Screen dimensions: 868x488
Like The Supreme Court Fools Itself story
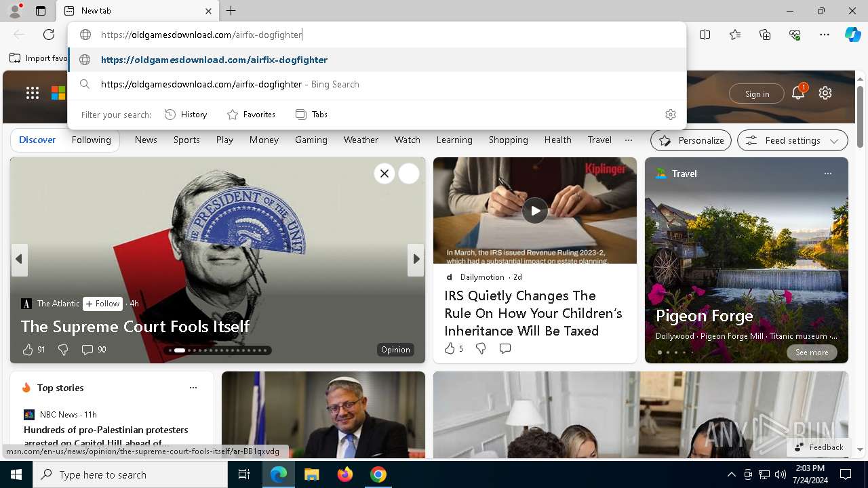point(28,350)
